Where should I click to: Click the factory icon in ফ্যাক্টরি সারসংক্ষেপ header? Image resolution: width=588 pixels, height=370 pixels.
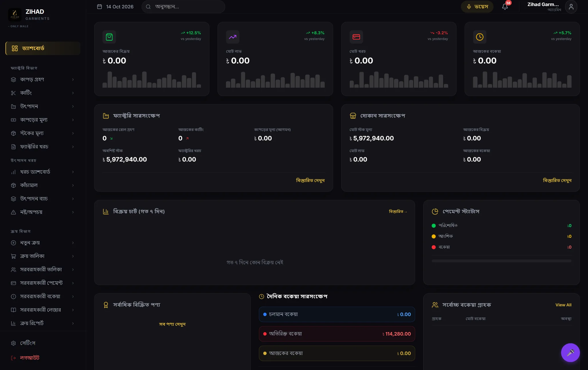(x=106, y=116)
